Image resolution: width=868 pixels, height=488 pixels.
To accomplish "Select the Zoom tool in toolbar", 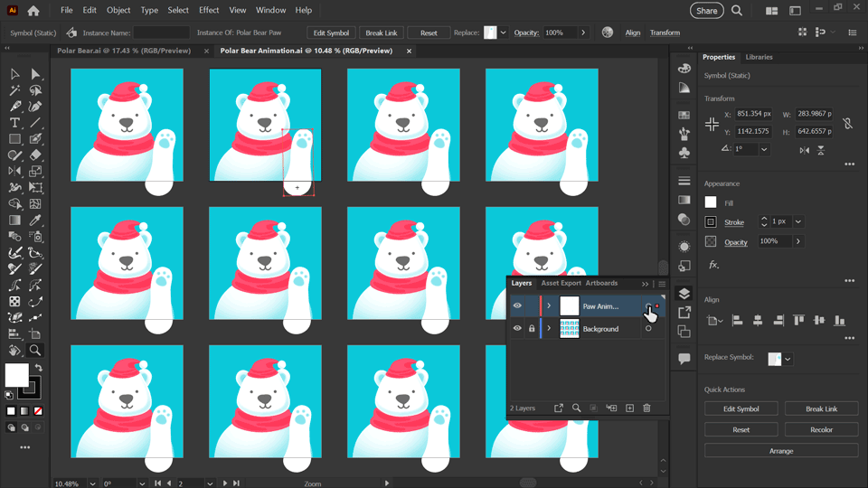I will pyautogui.click(x=35, y=351).
